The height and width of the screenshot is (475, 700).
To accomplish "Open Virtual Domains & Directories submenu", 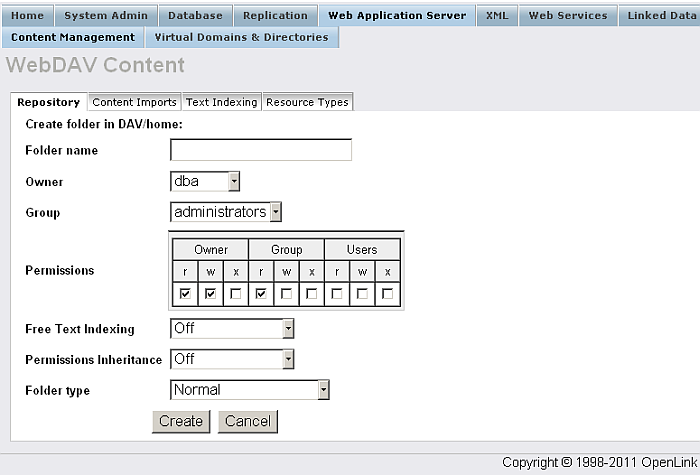I will coord(242,37).
